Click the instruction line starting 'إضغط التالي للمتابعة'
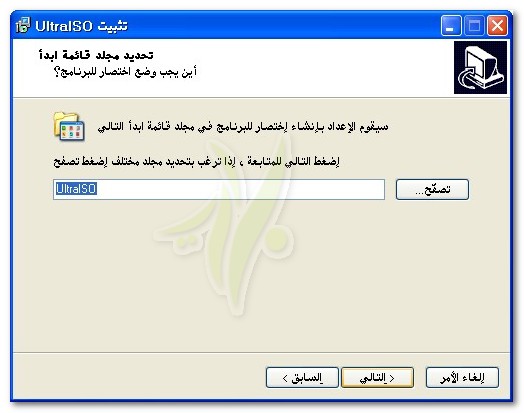The image size is (524, 413). (x=196, y=162)
